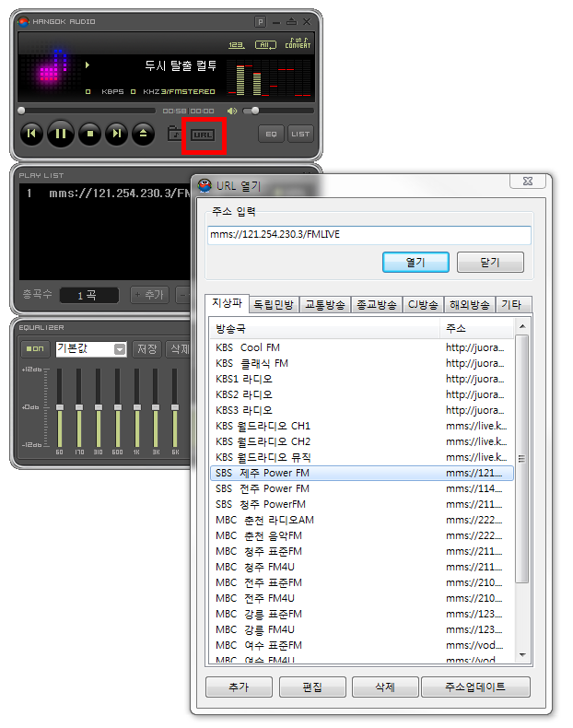573x728 pixels.
Task: Mute audio with the speaker icon
Action: pos(232,111)
